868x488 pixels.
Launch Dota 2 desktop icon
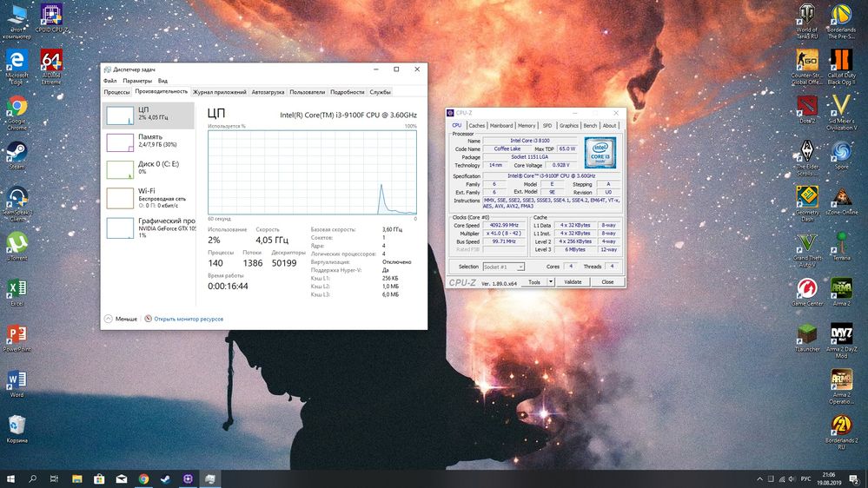[x=806, y=109]
